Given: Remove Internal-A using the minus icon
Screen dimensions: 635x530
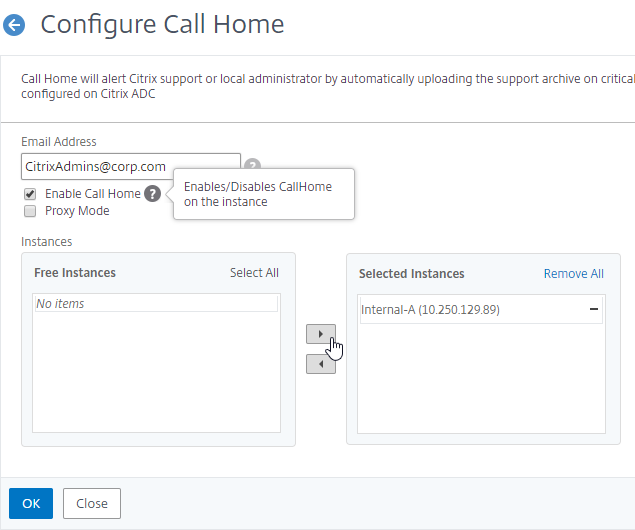Looking at the screenshot, I should 594,309.
